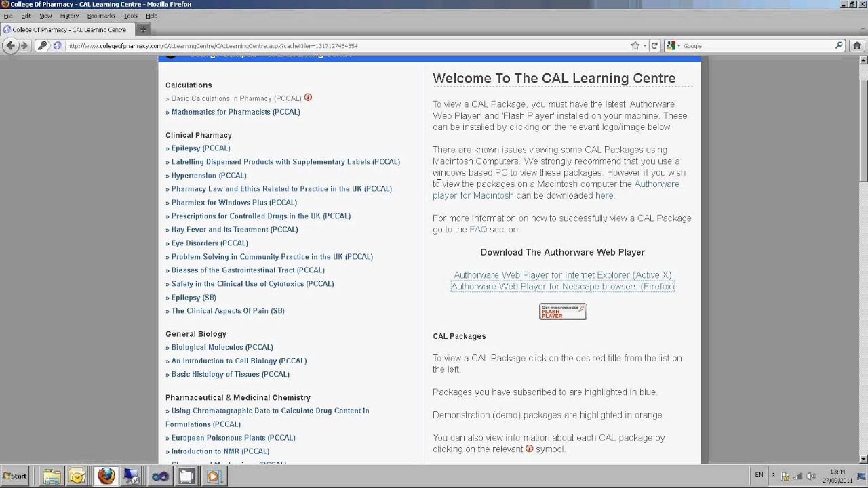This screenshot has width=868, height=488.
Task: Open Mathematics for Pharmacists (PCCAL)
Action: pyautogui.click(x=235, y=112)
